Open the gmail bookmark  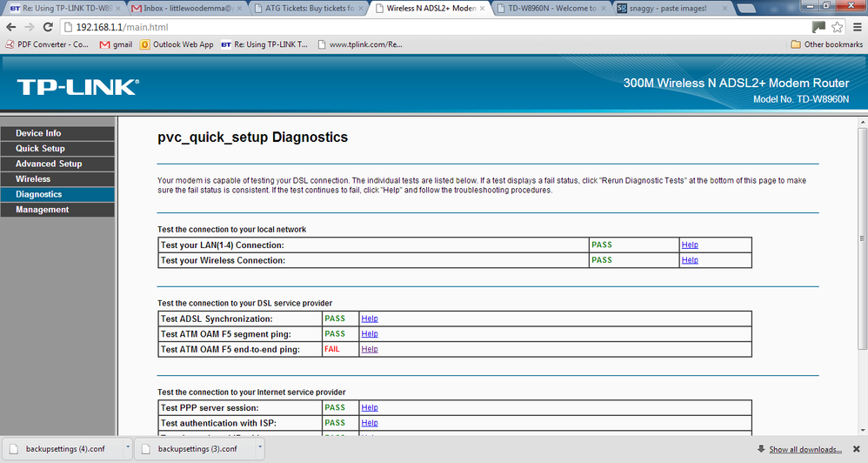(116, 44)
